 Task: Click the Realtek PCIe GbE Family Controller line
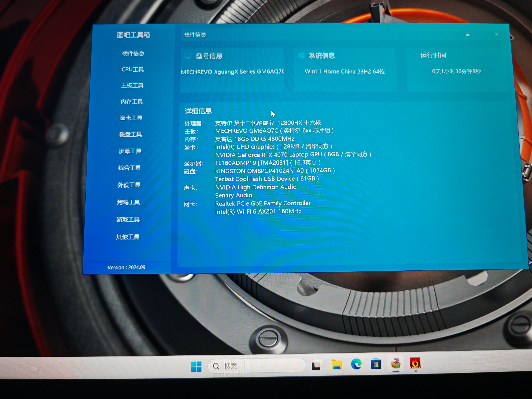pos(263,203)
